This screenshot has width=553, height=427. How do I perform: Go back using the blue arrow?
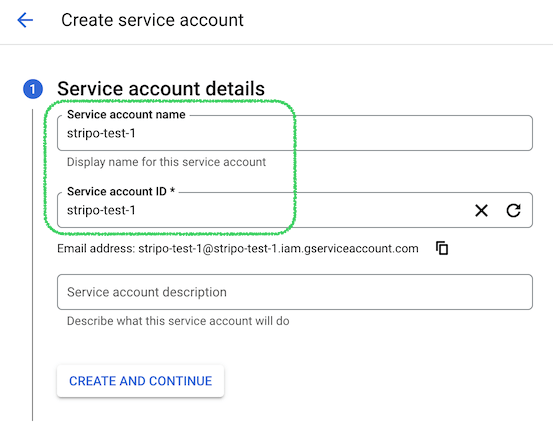[x=25, y=20]
